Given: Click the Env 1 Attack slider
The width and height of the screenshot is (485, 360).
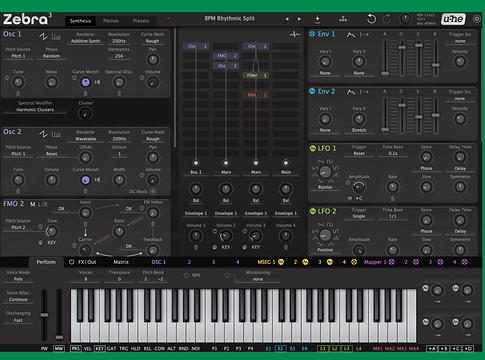Looking at the screenshot, I should (x=385, y=58).
